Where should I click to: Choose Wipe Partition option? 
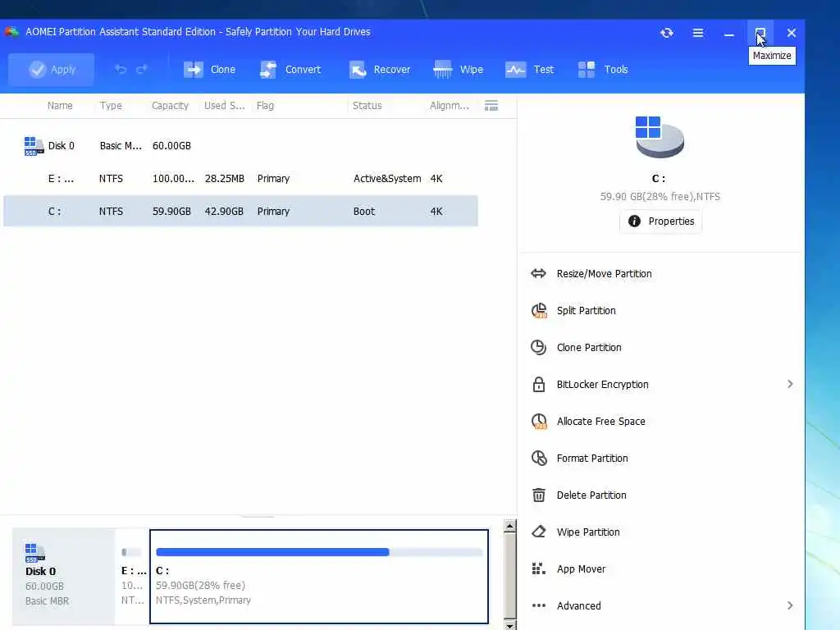[x=587, y=532]
